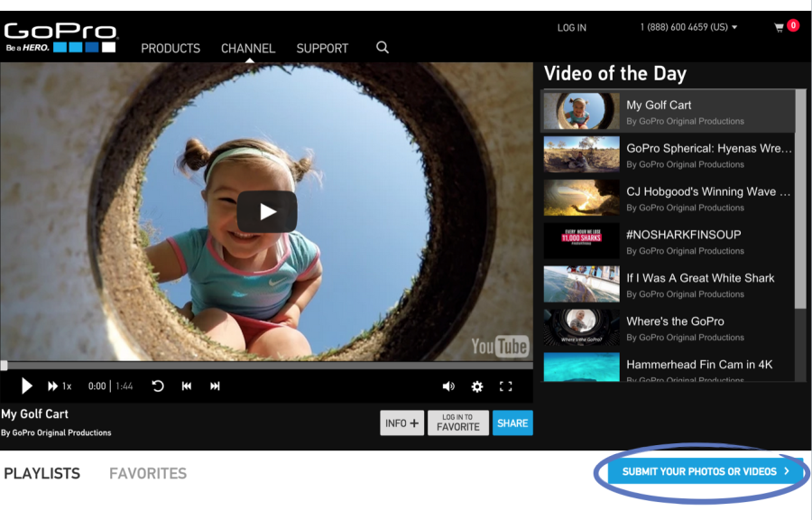Click SUBMIT YOUR PHOTOS OR VIDEOS button
The image size is (812, 520).
pos(706,471)
